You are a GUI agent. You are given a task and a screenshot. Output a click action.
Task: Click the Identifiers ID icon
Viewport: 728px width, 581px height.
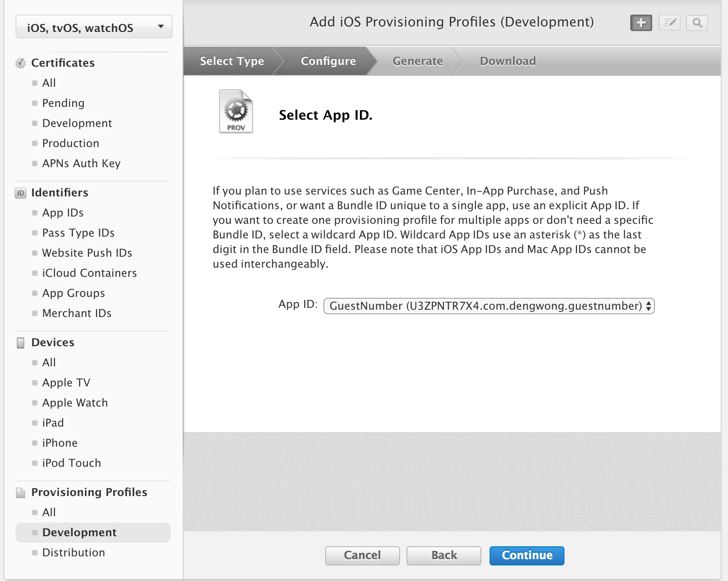pyautogui.click(x=21, y=193)
